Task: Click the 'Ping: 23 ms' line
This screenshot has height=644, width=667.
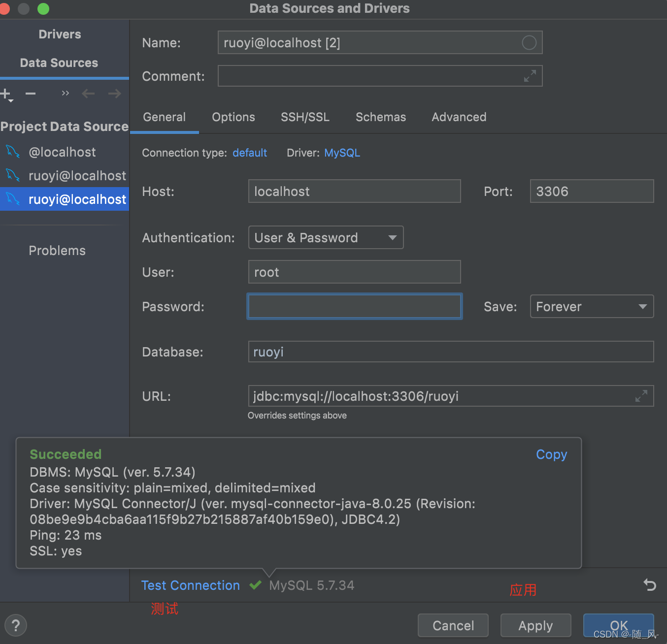Action: 66,535
